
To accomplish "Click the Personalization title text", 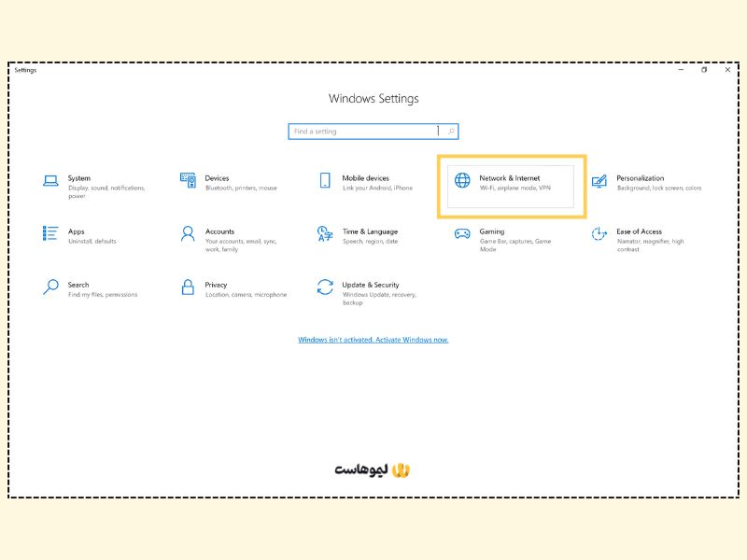I will click(640, 178).
